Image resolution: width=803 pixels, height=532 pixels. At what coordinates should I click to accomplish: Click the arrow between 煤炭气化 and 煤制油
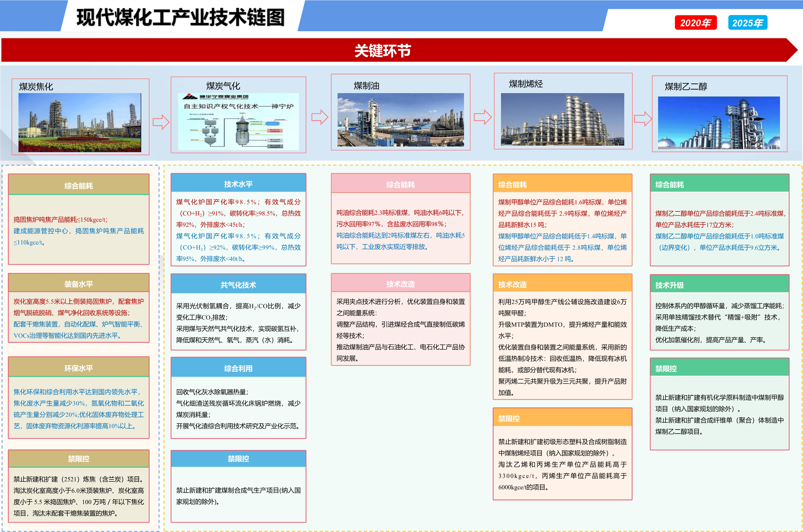pos(320,117)
